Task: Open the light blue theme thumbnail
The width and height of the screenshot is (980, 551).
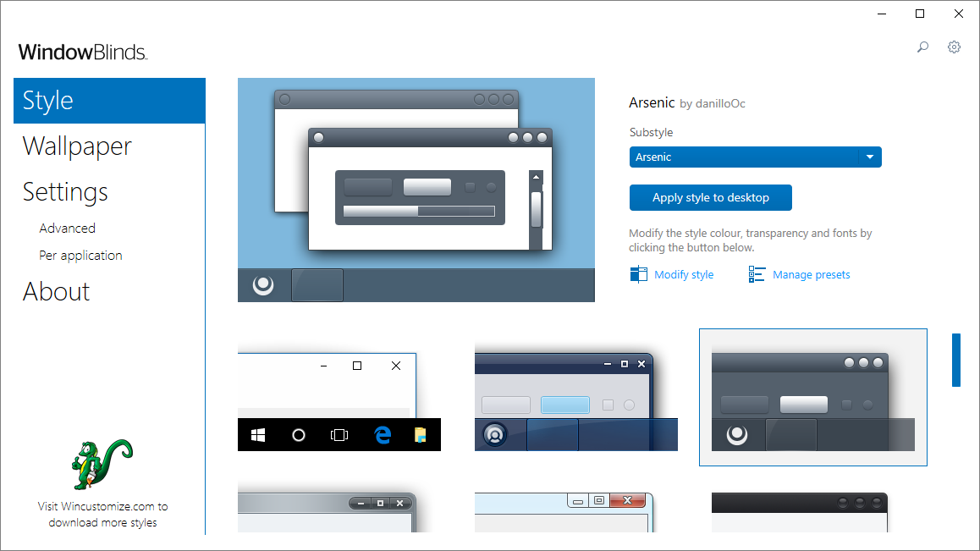Action: tap(575, 398)
